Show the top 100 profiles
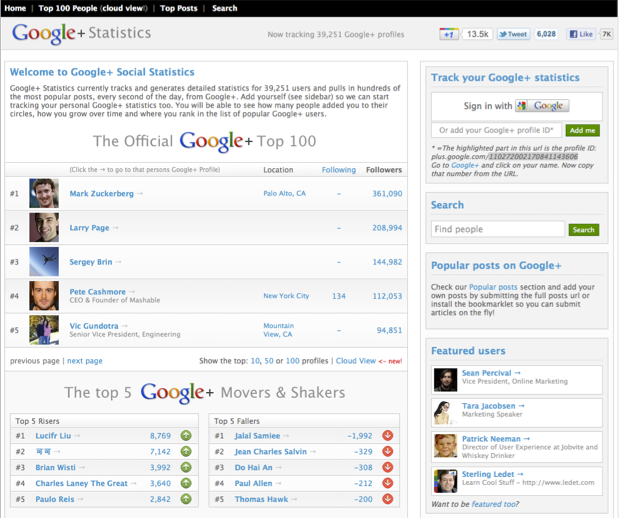 pos(293,361)
